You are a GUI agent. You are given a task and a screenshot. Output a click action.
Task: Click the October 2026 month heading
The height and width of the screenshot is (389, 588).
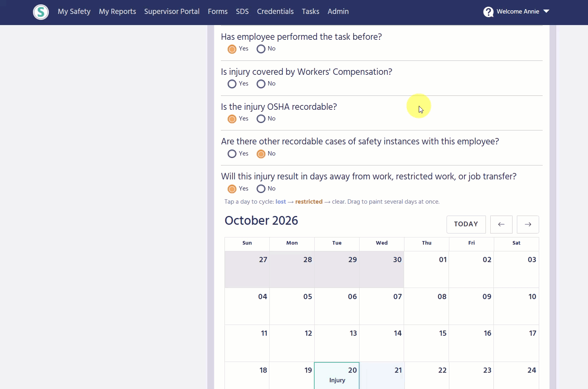tap(261, 221)
